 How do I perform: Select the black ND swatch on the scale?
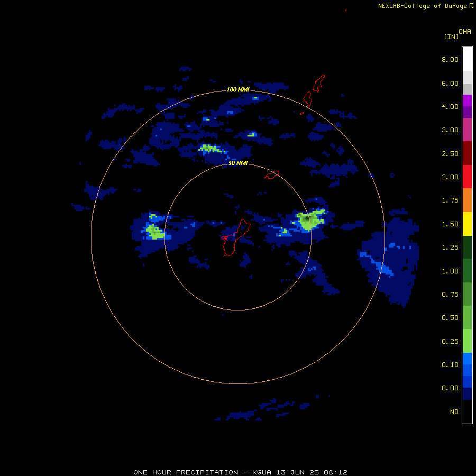pos(467,411)
